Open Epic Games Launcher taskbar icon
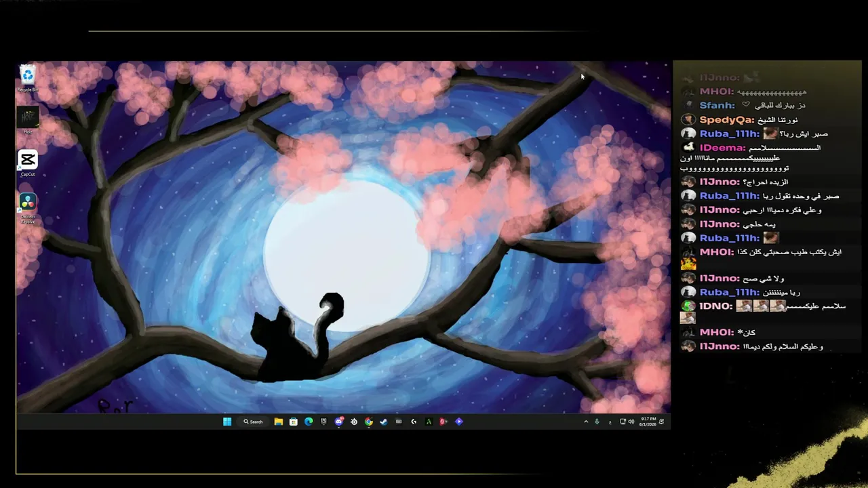This screenshot has height=488, width=868. pyautogui.click(x=323, y=422)
